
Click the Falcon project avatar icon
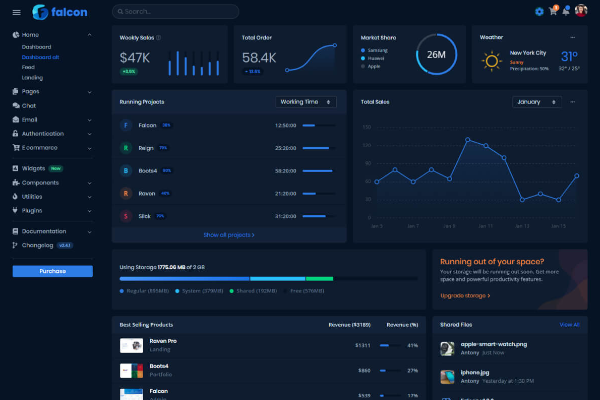125,125
